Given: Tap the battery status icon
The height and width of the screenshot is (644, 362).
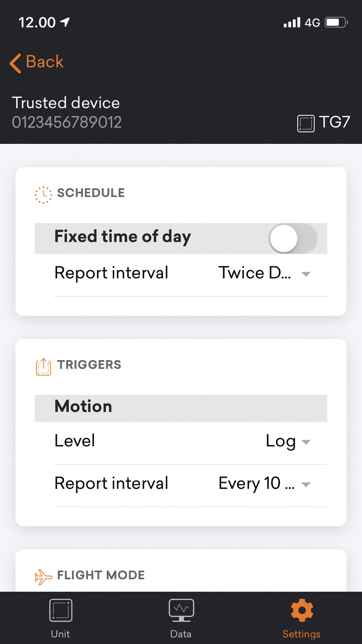Looking at the screenshot, I should click(336, 23).
